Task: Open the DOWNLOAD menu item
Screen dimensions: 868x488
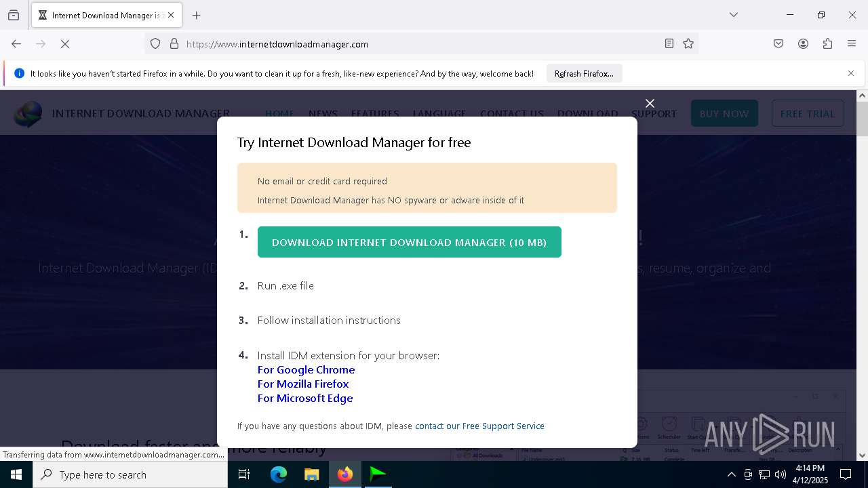Action: click(587, 113)
